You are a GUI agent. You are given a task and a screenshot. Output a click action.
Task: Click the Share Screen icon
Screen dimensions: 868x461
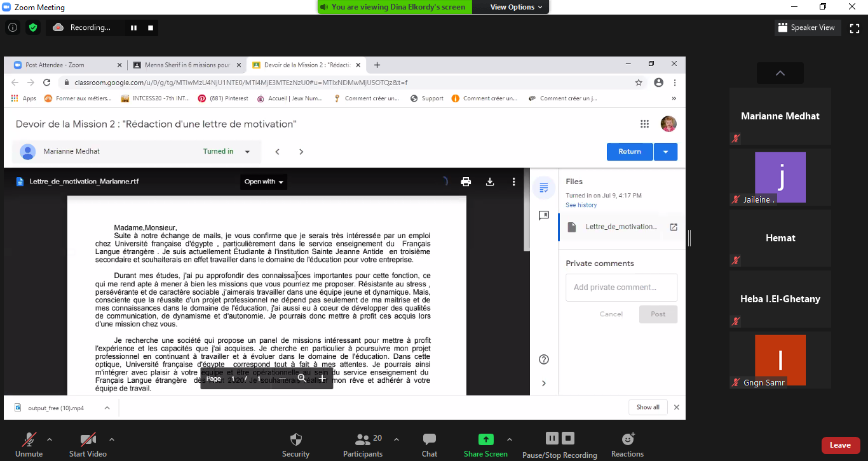tap(485, 439)
